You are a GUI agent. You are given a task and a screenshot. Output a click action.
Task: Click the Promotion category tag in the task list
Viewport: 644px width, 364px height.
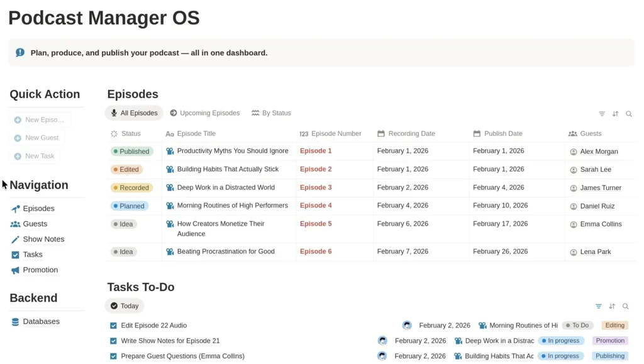pos(610,341)
